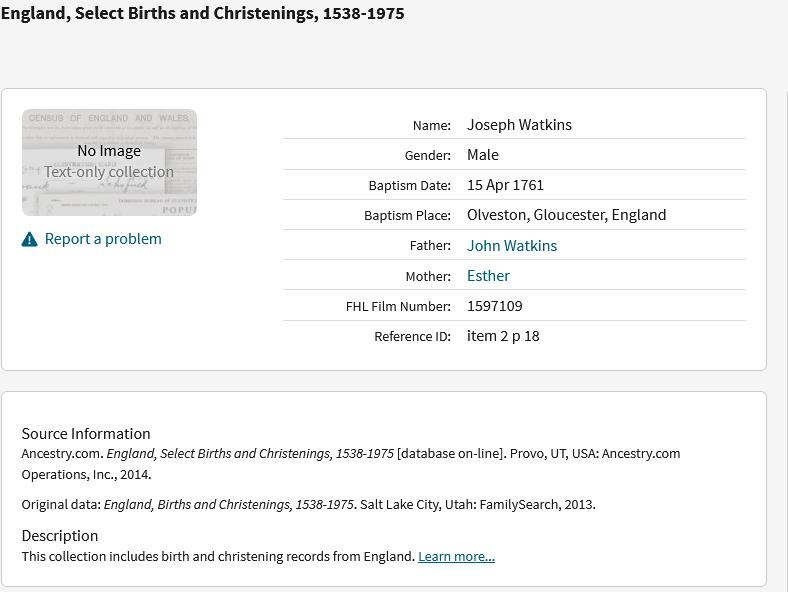Click baptism place Olveston, Gloucester, England
This screenshot has height=592, width=788.
point(566,215)
